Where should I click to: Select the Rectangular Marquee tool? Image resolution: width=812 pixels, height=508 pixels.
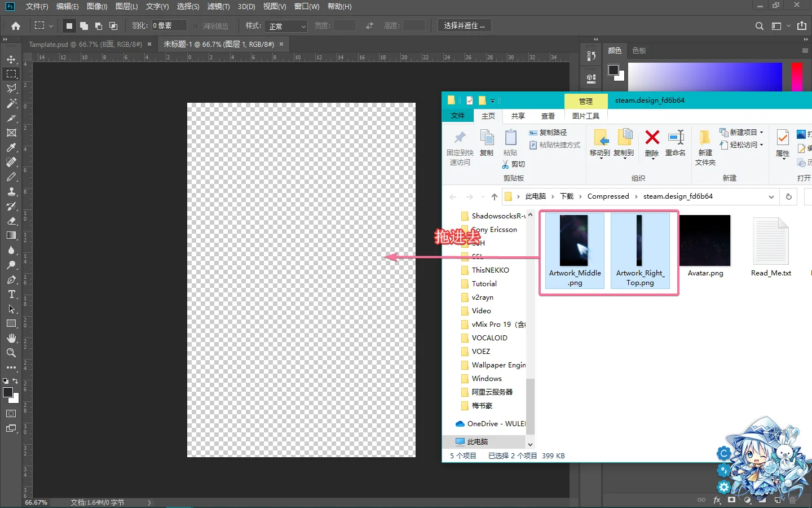pyautogui.click(x=11, y=74)
